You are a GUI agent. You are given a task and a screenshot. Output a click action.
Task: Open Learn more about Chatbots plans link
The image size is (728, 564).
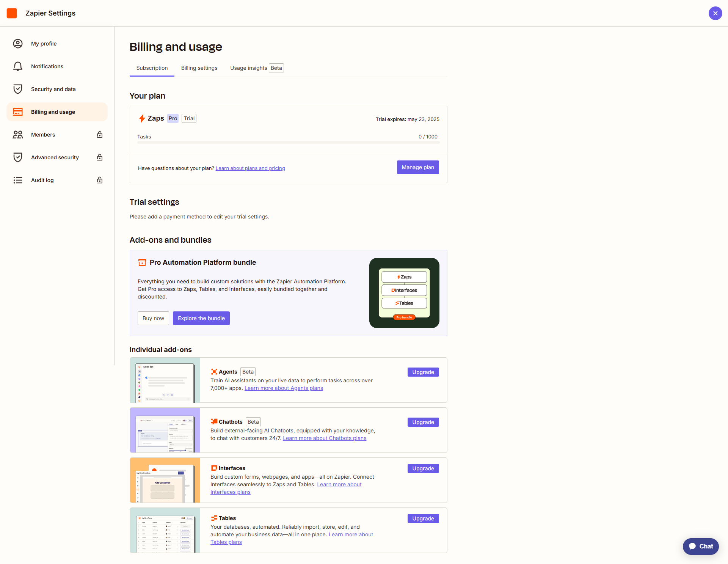(325, 438)
